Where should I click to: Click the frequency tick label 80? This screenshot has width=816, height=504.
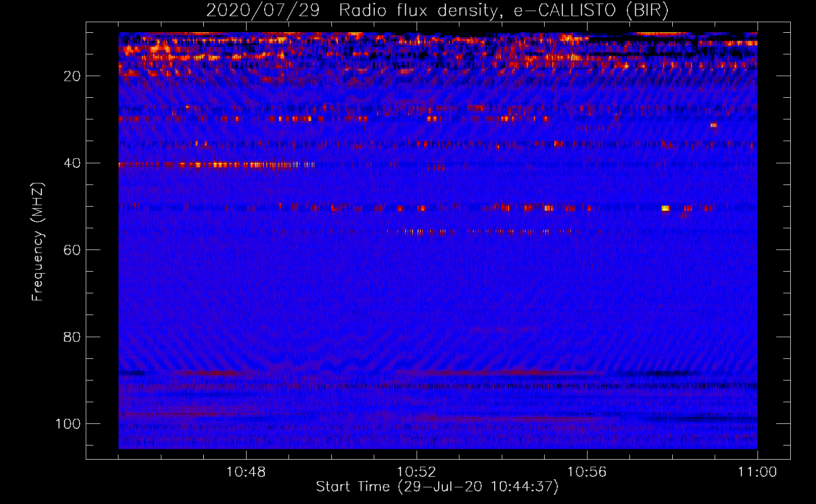click(x=72, y=337)
